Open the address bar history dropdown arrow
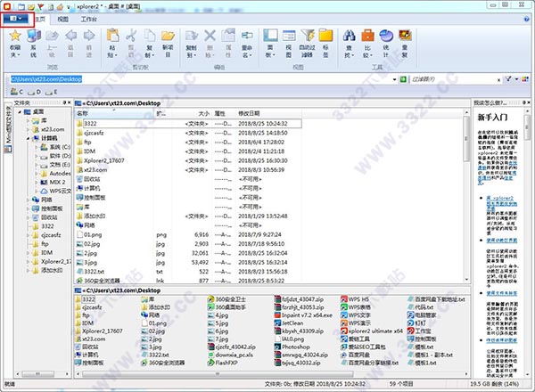 (x=394, y=79)
